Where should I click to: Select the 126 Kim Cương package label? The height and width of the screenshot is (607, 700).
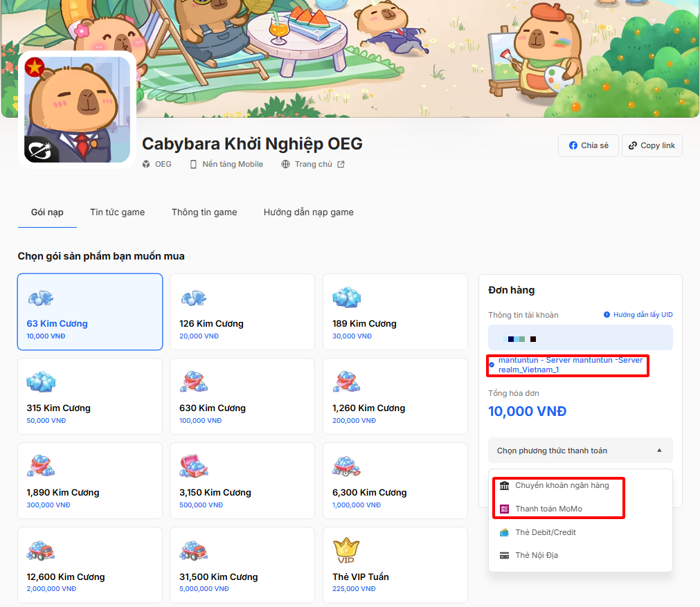pyautogui.click(x=211, y=324)
